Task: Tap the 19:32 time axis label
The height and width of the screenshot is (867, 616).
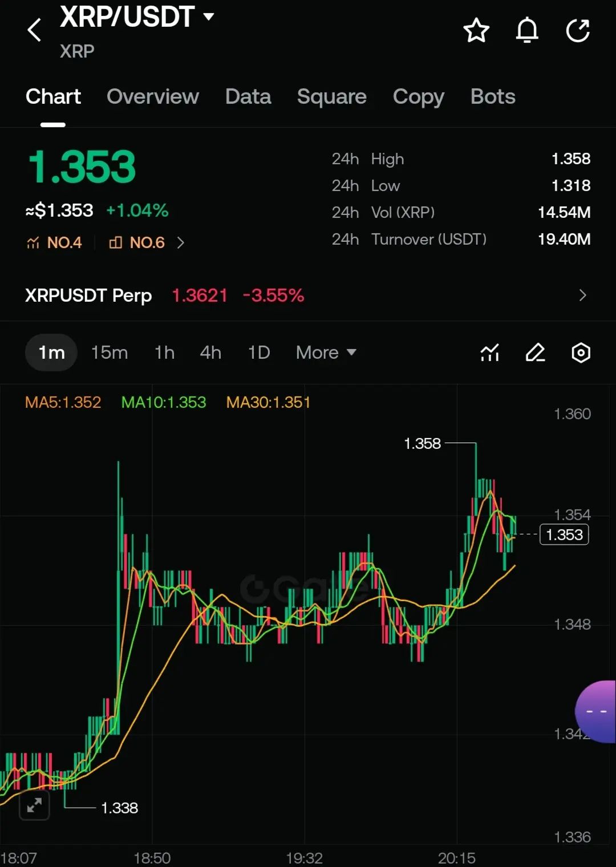Action: coord(304,858)
